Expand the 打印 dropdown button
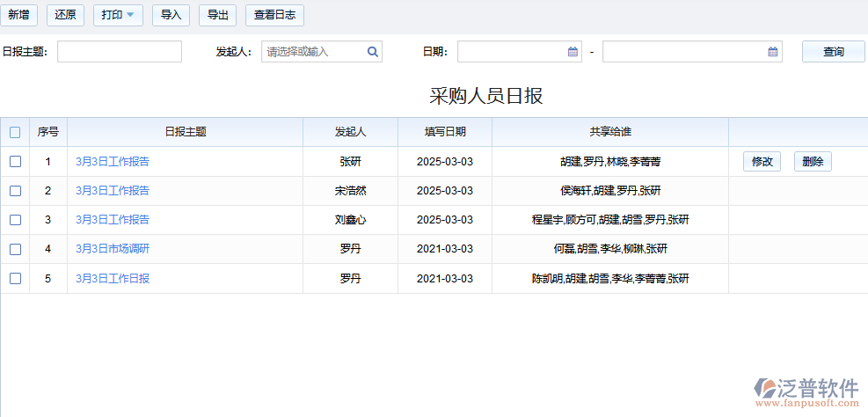 pos(118,15)
